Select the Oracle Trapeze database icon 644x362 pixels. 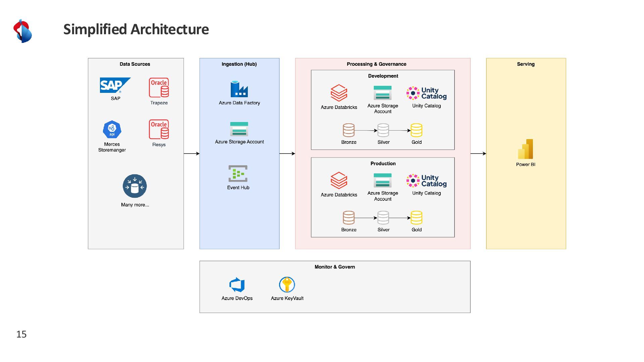[159, 87]
